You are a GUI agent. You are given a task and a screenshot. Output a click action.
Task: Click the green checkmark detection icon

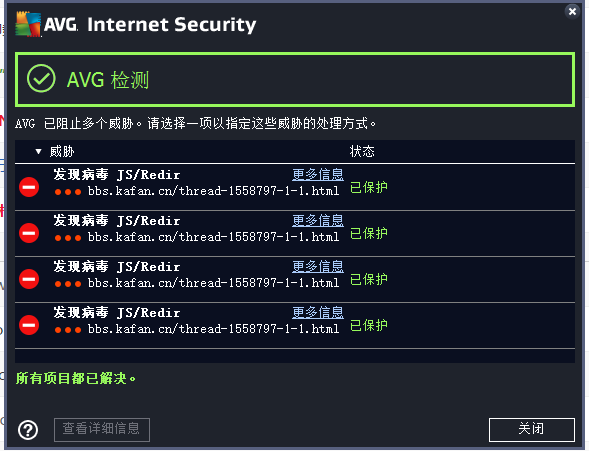click(41, 78)
